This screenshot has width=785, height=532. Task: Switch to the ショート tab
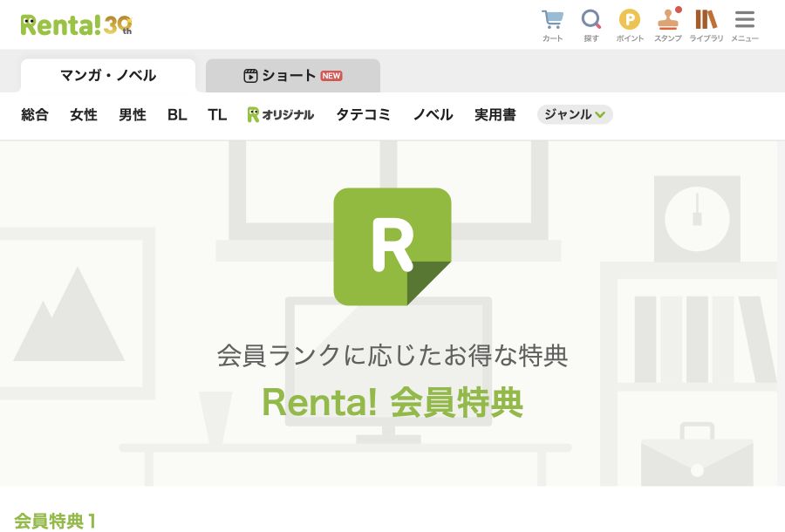(x=293, y=76)
